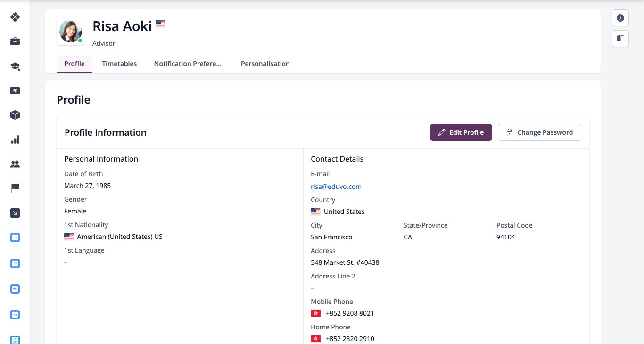Switch to the Timetables tab
Image resolution: width=644 pixels, height=344 pixels.
pos(119,64)
